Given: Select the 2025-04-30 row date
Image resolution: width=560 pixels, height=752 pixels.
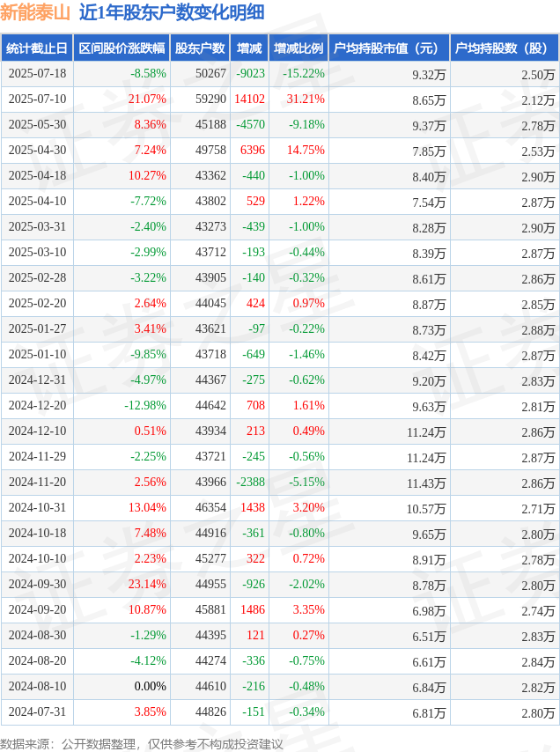Looking at the screenshot, I should [37, 150].
